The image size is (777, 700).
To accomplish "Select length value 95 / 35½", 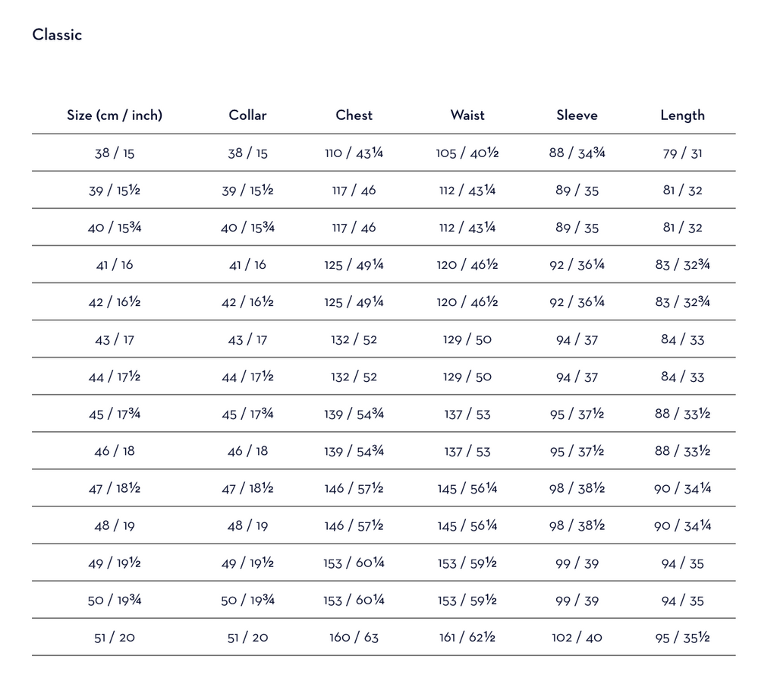I will pyautogui.click(x=682, y=638).
